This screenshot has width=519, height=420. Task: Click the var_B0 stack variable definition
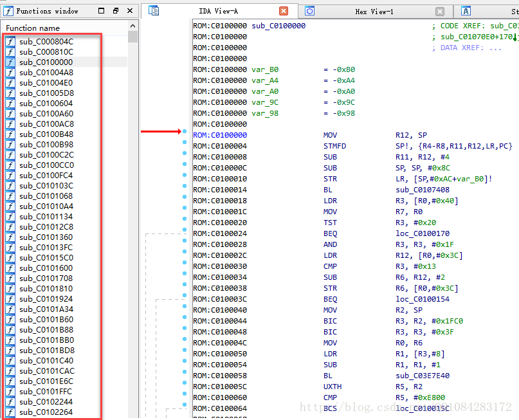pyautogui.click(x=265, y=69)
